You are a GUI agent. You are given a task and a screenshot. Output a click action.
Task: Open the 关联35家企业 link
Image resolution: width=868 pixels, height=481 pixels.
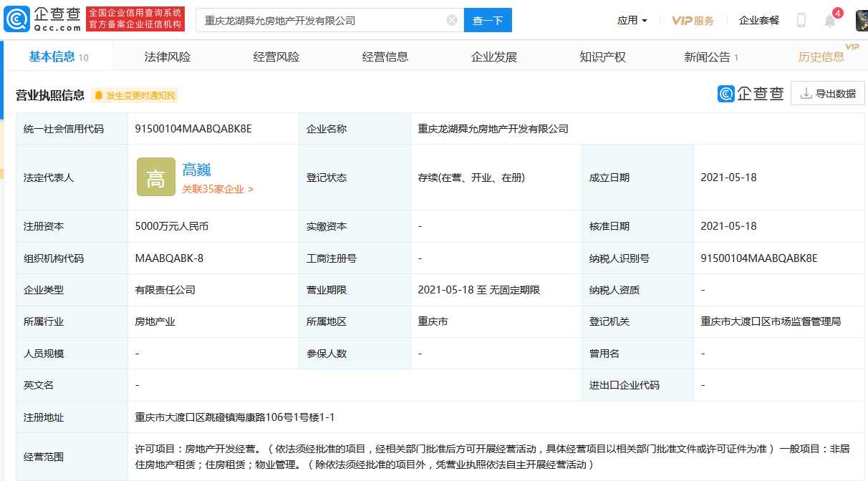tap(218, 190)
